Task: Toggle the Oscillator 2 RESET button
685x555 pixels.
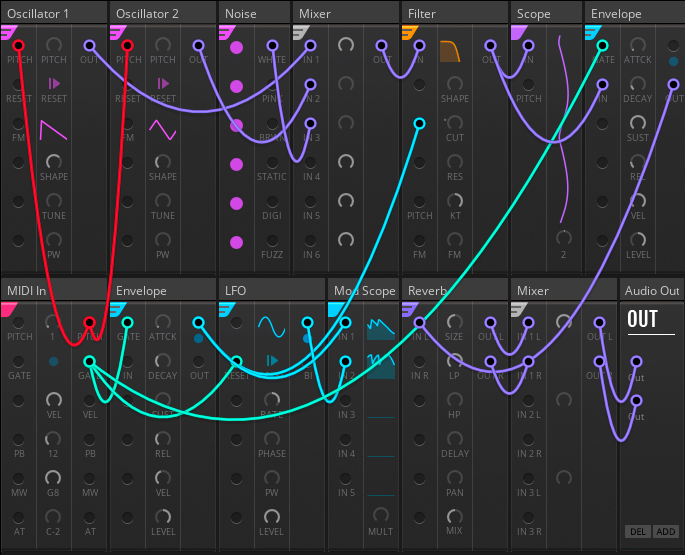Action: [163, 84]
